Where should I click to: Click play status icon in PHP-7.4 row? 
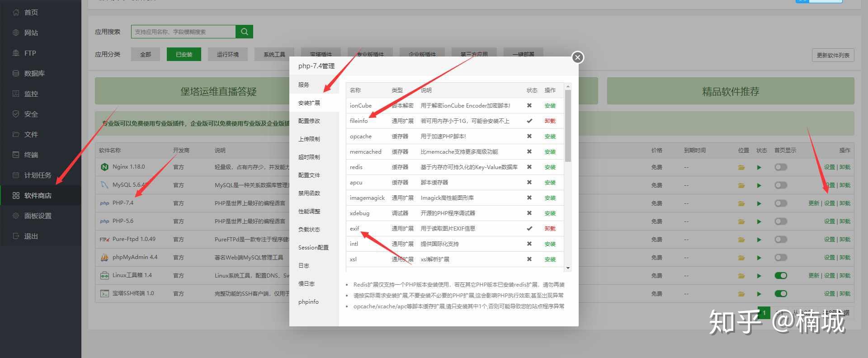759,203
